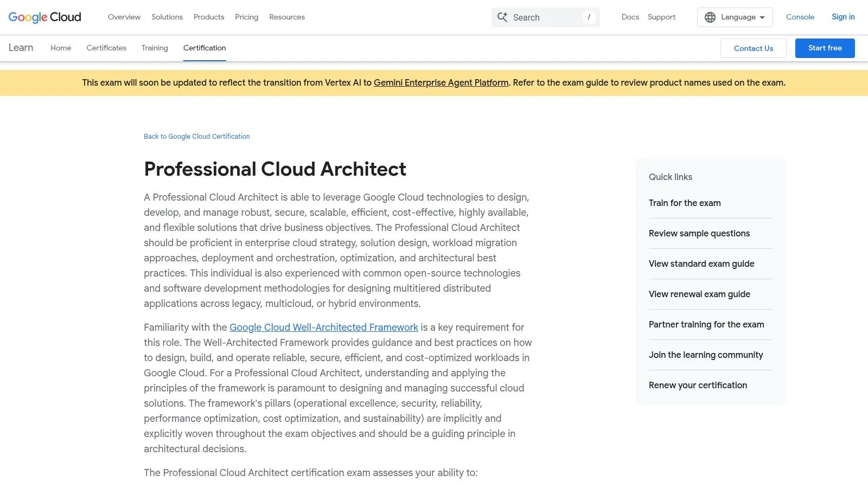Click the globe icon in Language selector
The image size is (868, 488).
tap(710, 17)
